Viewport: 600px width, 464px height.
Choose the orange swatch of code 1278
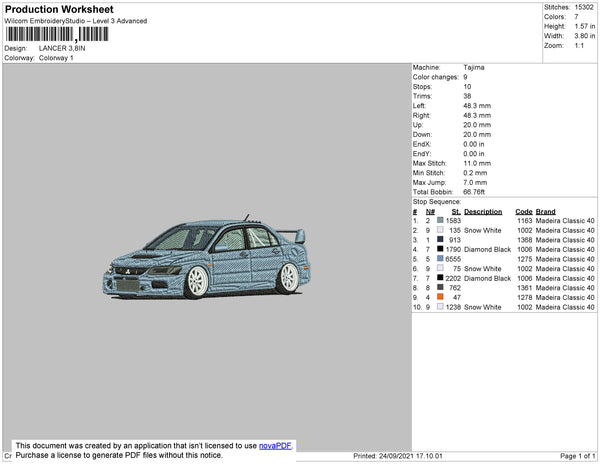[440, 297]
